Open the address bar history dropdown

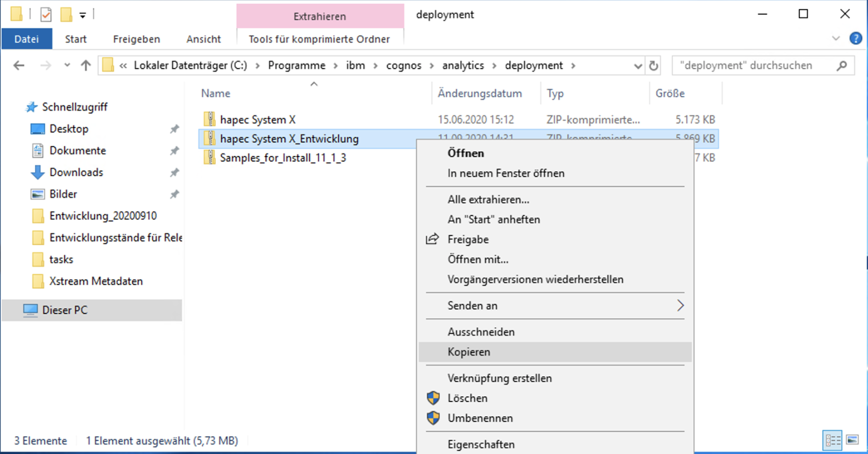(637, 66)
